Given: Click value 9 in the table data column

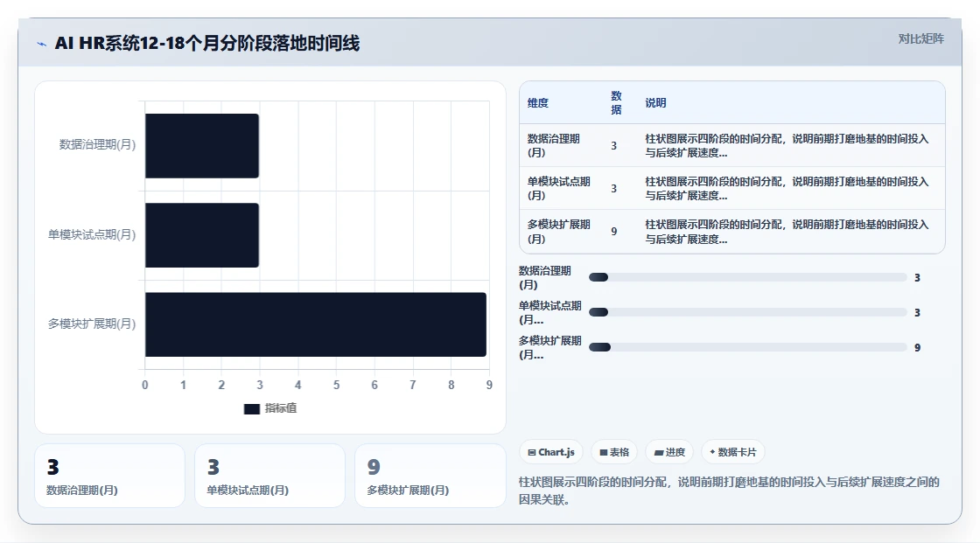Looking at the screenshot, I should [x=613, y=231].
